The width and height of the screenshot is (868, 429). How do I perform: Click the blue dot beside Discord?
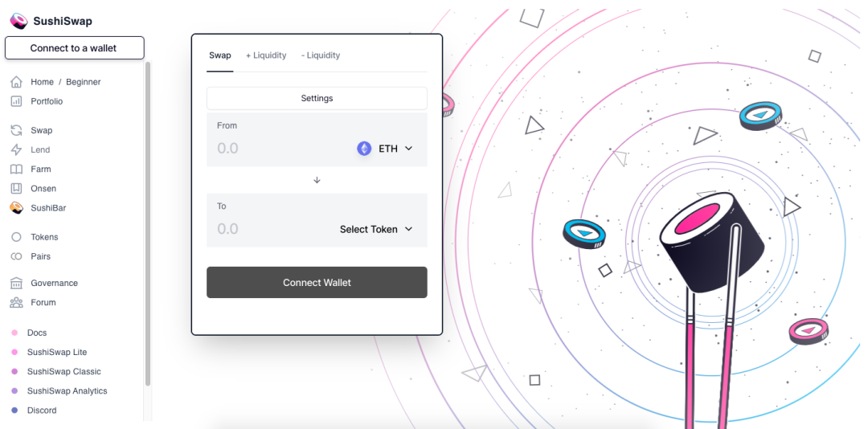[15, 411]
